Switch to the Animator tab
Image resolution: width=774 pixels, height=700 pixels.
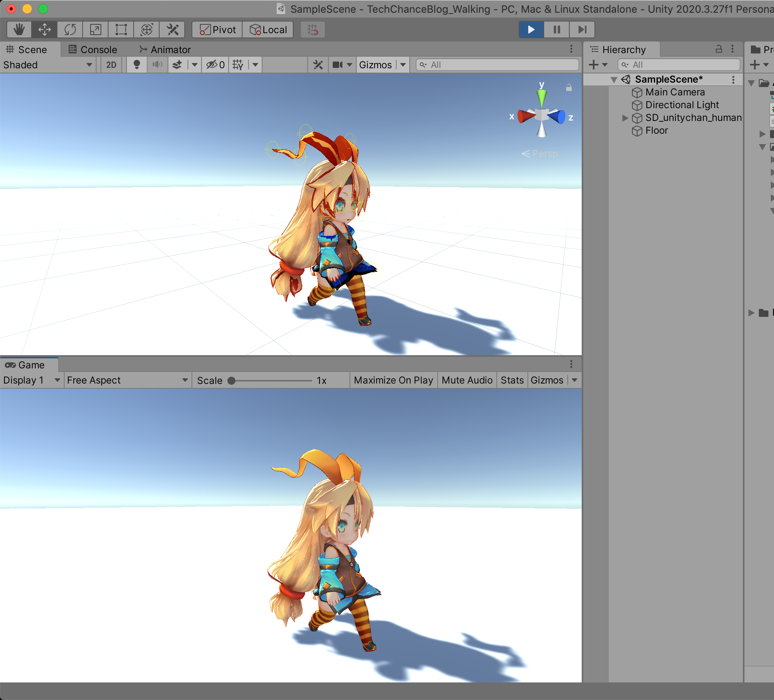tap(165, 49)
